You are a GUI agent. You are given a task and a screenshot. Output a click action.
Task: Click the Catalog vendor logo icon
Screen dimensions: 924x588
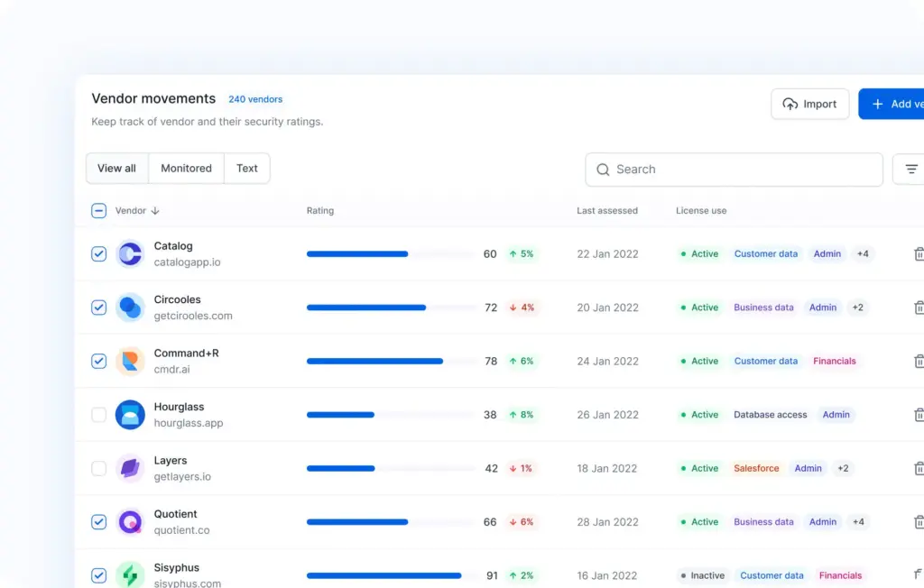point(130,254)
